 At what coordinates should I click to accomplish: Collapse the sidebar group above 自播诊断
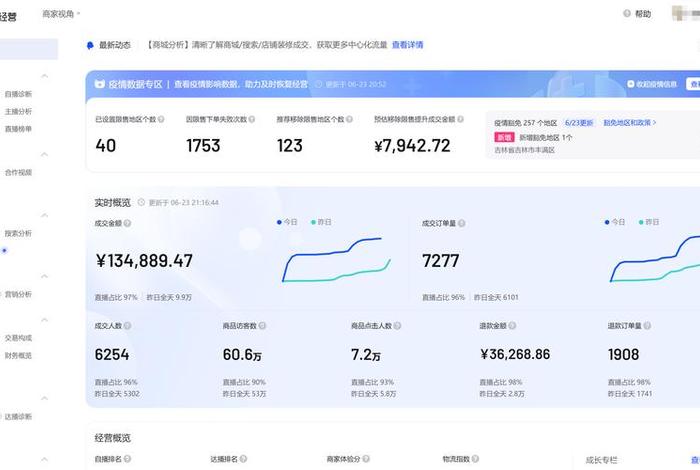(45, 76)
